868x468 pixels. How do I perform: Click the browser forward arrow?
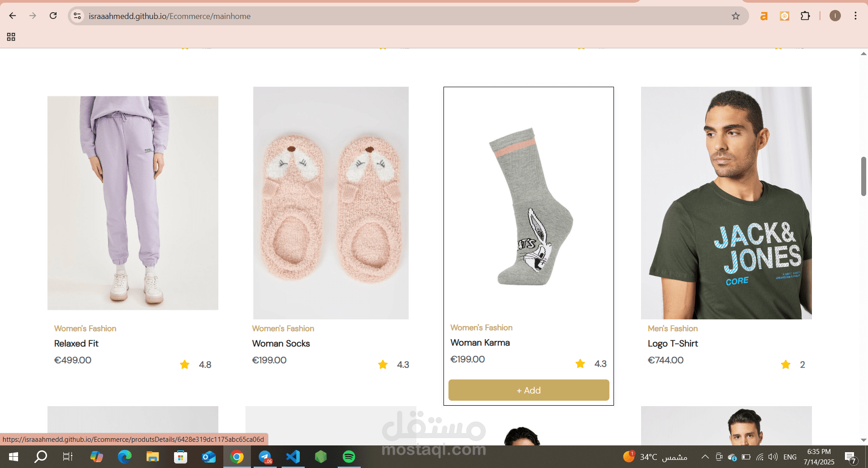(x=33, y=16)
